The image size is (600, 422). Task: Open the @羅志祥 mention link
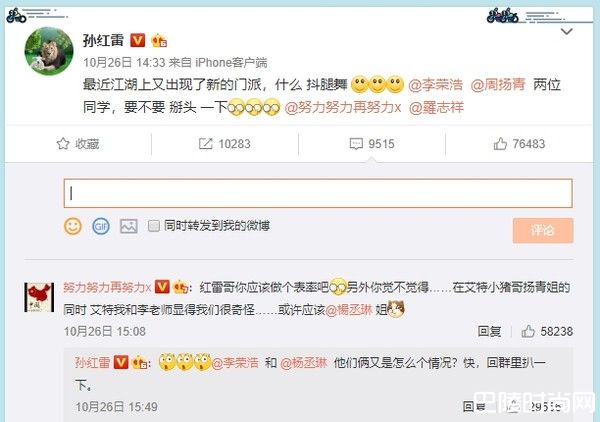[436, 108]
